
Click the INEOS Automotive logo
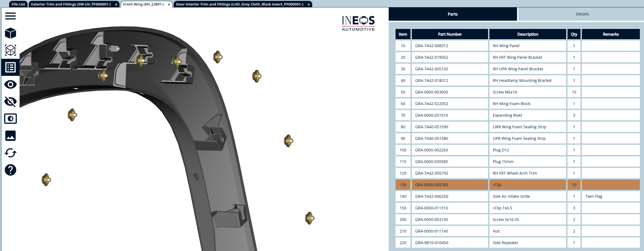[358, 23]
